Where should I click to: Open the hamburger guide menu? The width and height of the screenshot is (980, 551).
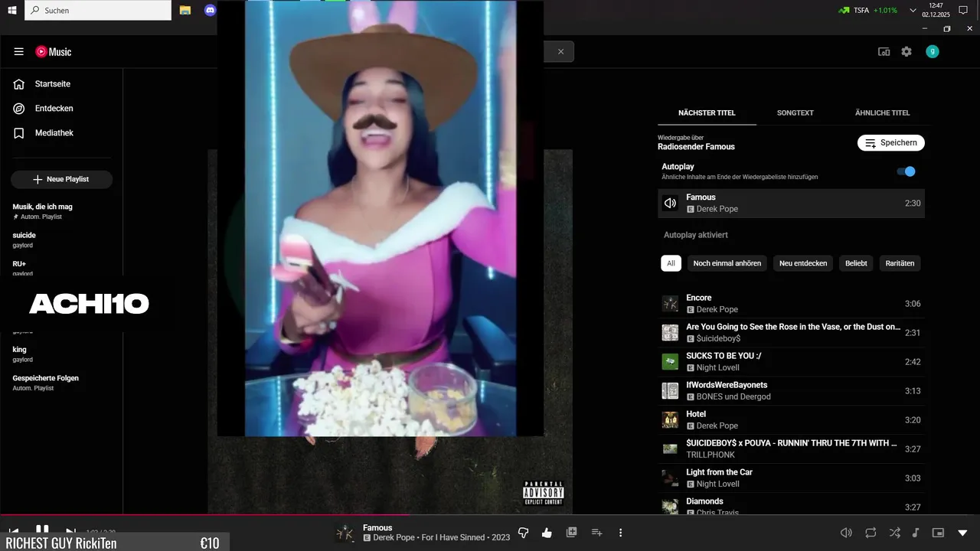click(x=18, y=51)
